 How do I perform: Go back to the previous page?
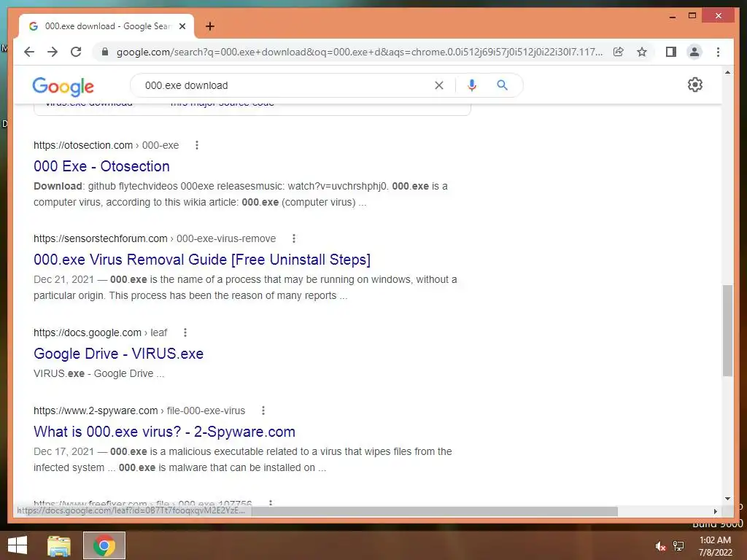[x=29, y=52]
